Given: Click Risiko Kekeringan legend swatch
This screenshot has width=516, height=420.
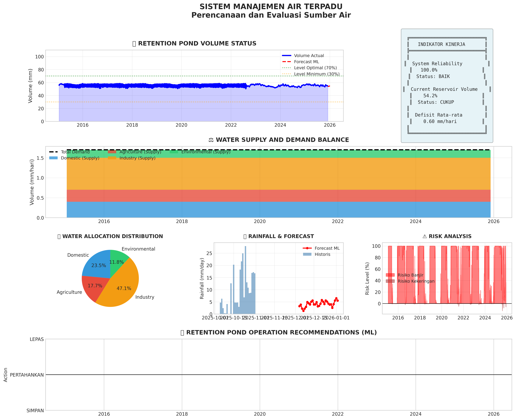Looking at the screenshot, I should pyautogui.click(x=390, y=281).
